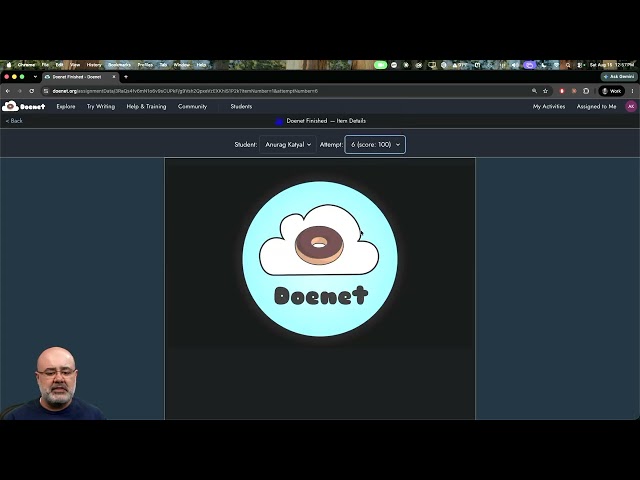The image size is (640, 480).
Task: Click the Ask Gemini button
Action: 620,76
